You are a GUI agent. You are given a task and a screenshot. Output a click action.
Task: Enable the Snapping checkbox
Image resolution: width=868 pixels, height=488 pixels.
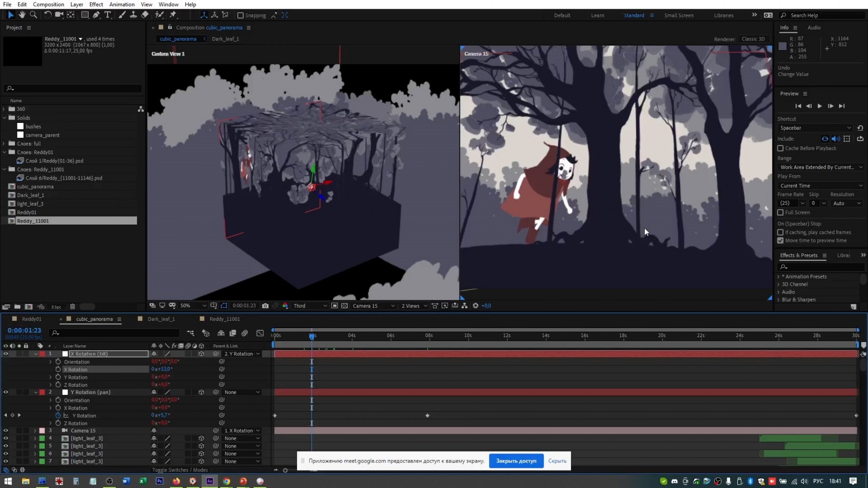click(241, 15)
